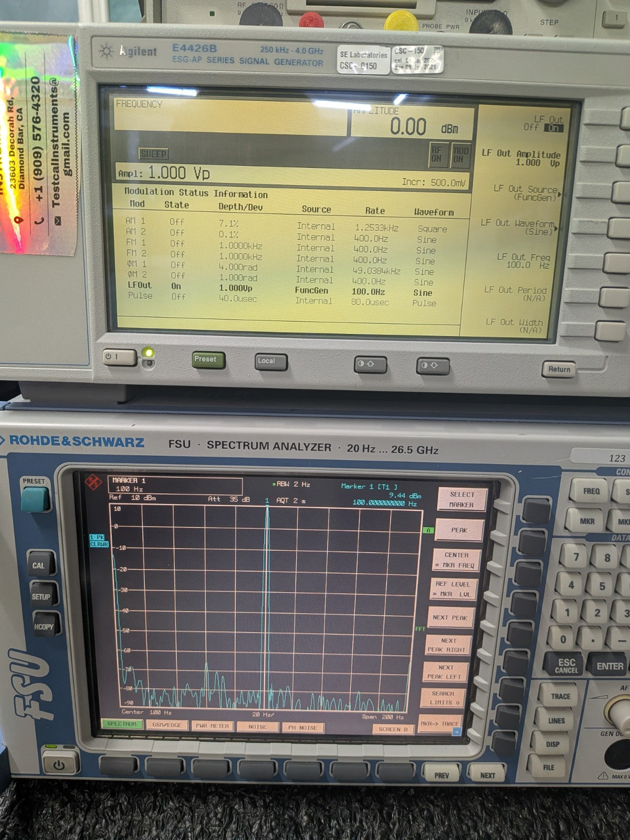This screenshot has height=840, width=630.
Task: Toggle LF Out Off/On softkey label
Action: click(x=543, y=124)
